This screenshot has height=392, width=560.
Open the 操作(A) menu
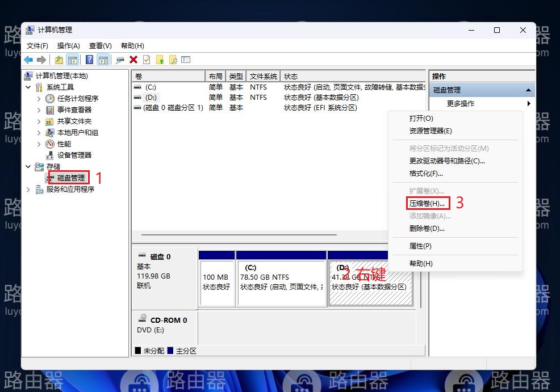tap(68, 46)
